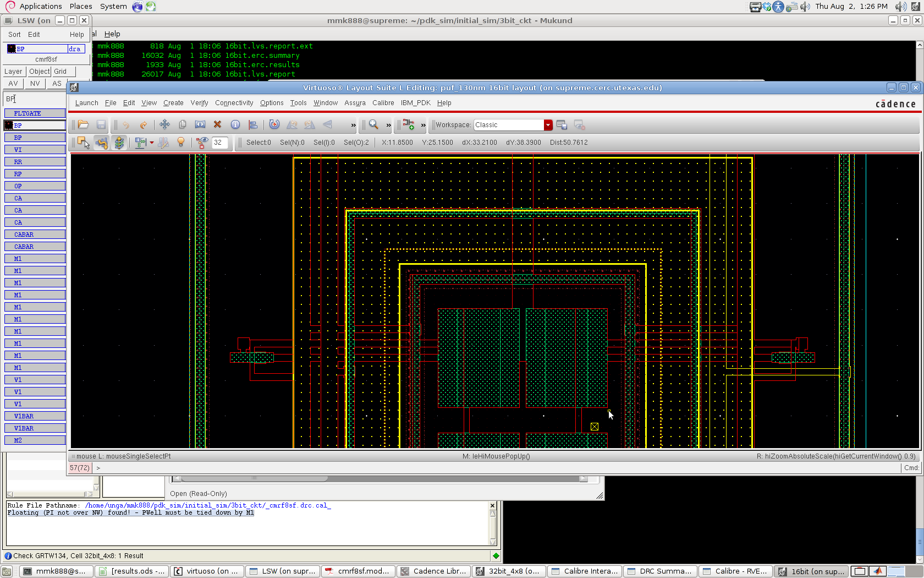Click the horizontal scrollbar in the background window
Screen dimensions: 924x578
tap(380, 478)
